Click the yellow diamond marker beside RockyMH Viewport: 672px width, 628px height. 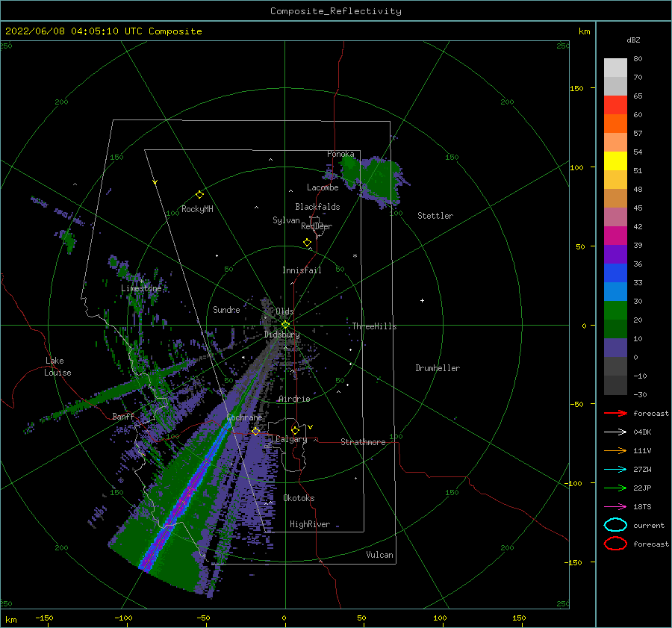click(x=199, y=195)
